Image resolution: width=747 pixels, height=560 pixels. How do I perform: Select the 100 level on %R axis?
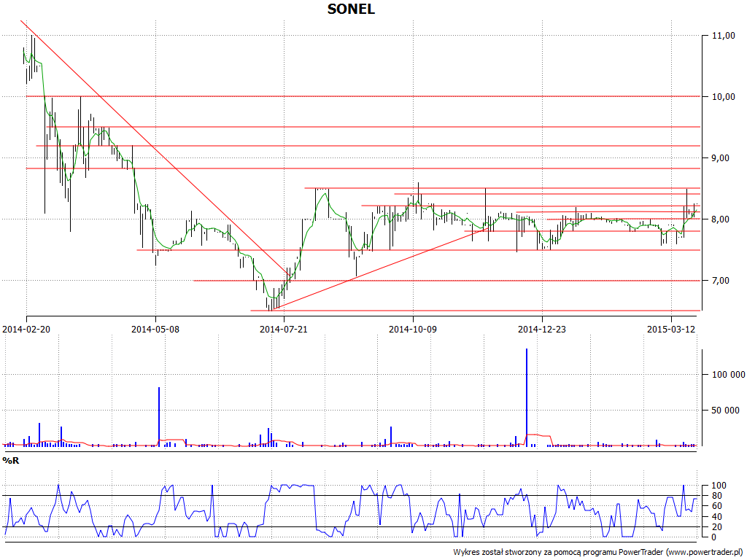click(x=719, y=486)
